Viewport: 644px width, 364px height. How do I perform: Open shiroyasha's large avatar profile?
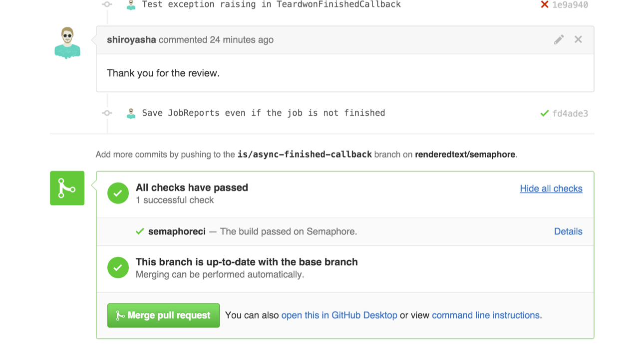coord(67,43)
